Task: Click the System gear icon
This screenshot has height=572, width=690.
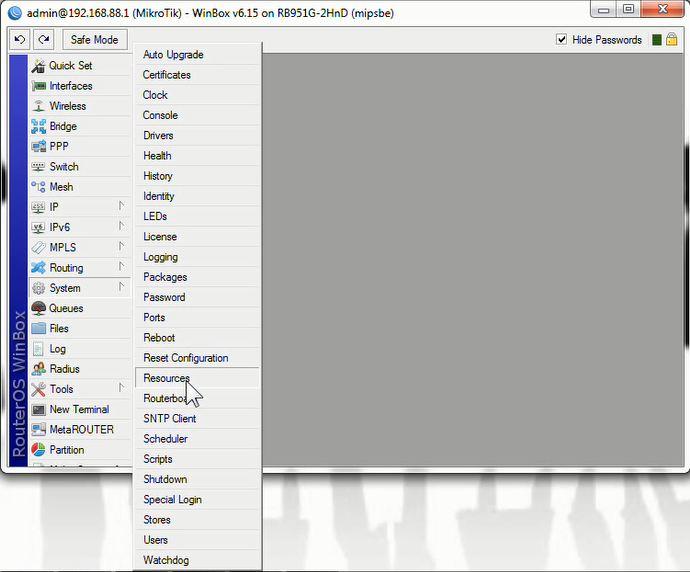Action: pyautogui.click(x=38, y=288)
